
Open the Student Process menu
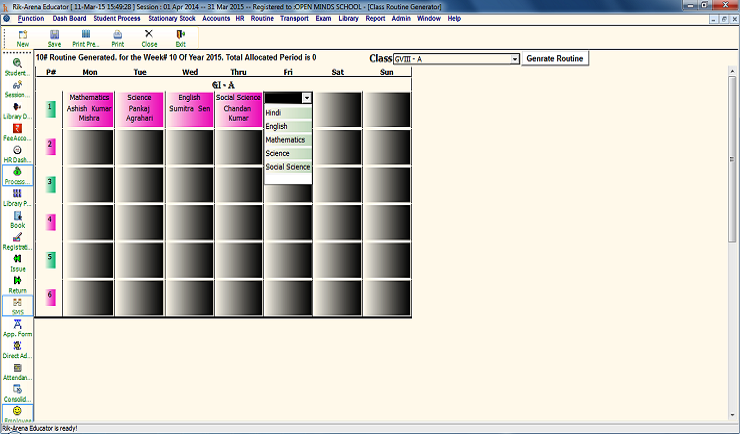pos(119,18)
